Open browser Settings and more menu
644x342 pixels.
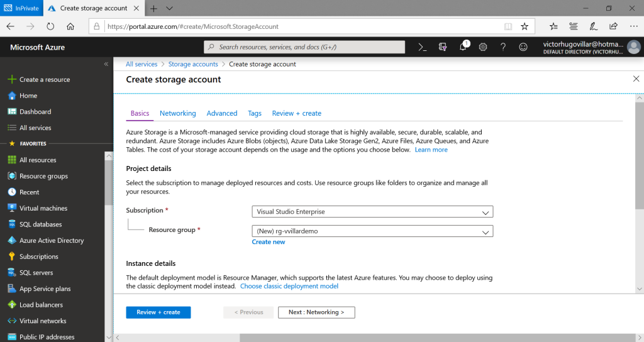(634, 26)
